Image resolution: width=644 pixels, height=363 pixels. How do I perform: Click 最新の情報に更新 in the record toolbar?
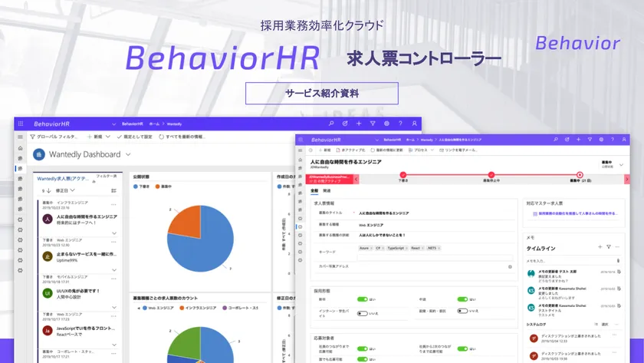point(388,150)
